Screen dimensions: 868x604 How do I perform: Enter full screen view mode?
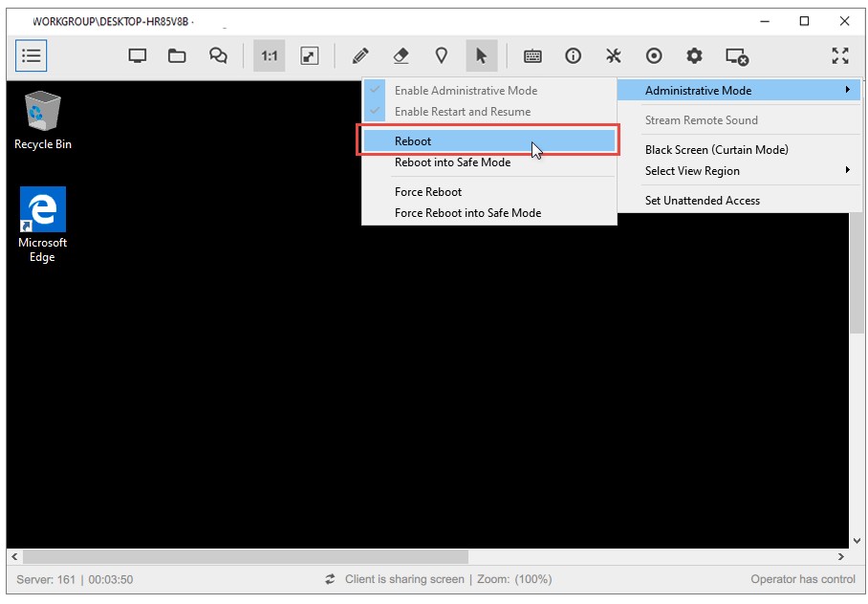(x=839, y=55)
